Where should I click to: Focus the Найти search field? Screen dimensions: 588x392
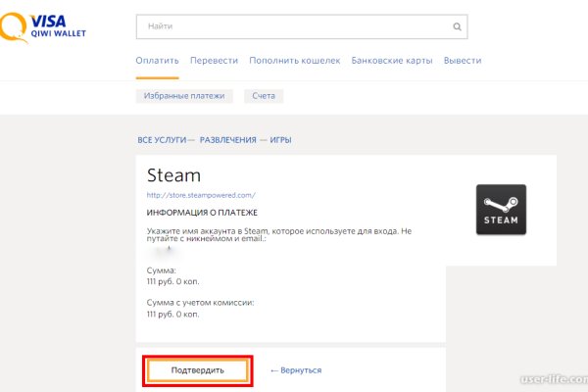[294, 26]
